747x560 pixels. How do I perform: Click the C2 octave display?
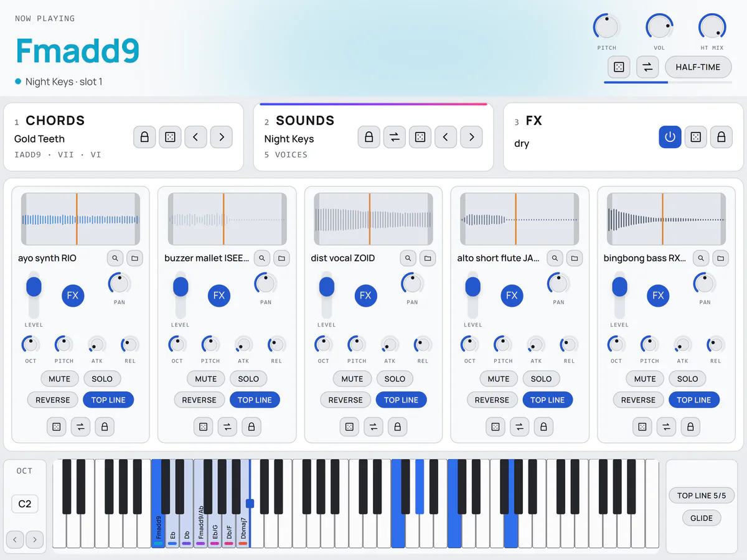(x=25, y=504)
